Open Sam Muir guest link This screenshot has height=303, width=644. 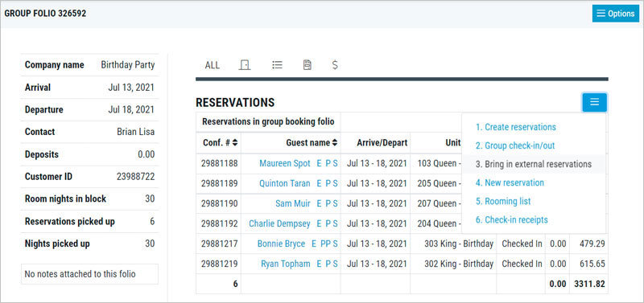(293, 203)
